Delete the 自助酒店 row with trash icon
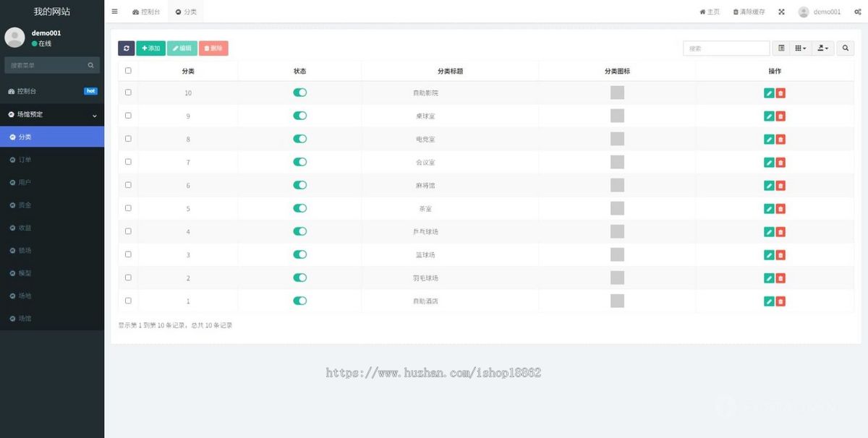The width and height of the screenshot is (868, 438). tap(780, 301)
